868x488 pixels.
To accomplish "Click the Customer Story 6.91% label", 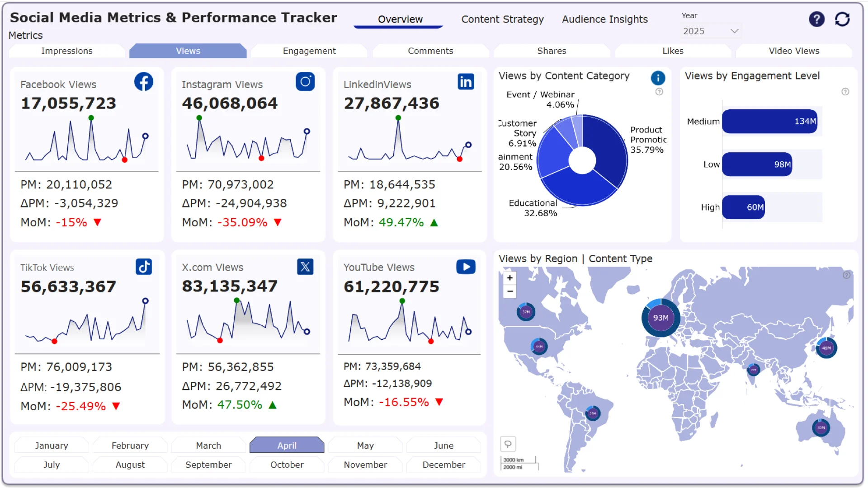I will pos(518,133).
